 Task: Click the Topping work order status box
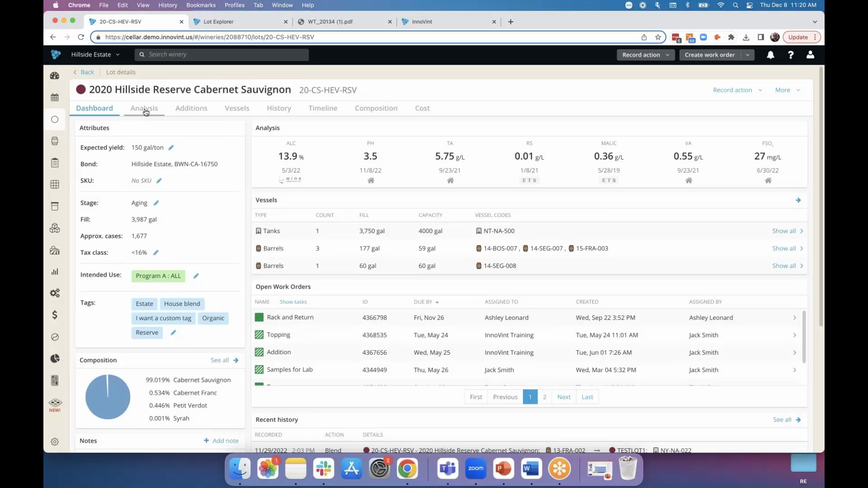[259, 335]
